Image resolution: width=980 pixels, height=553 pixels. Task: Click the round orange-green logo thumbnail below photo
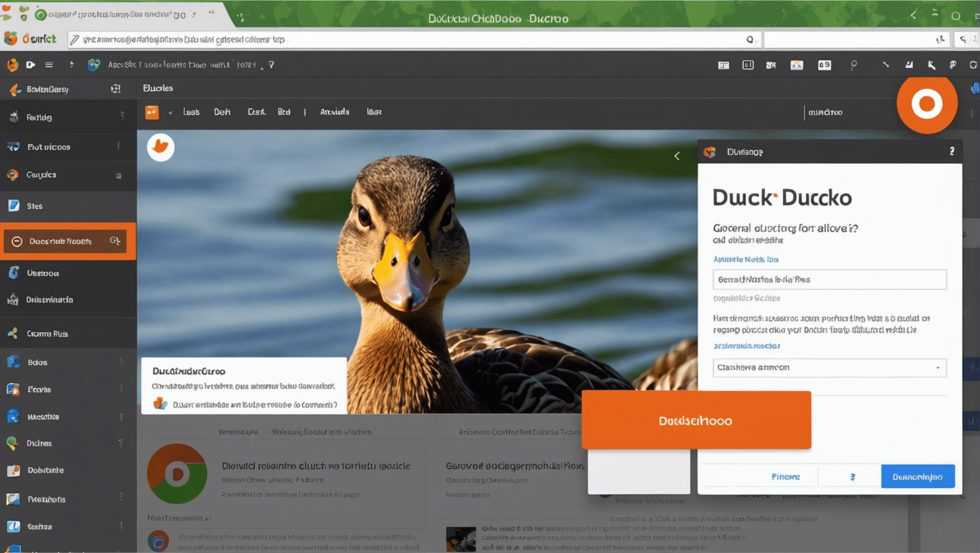coord(177,473)
